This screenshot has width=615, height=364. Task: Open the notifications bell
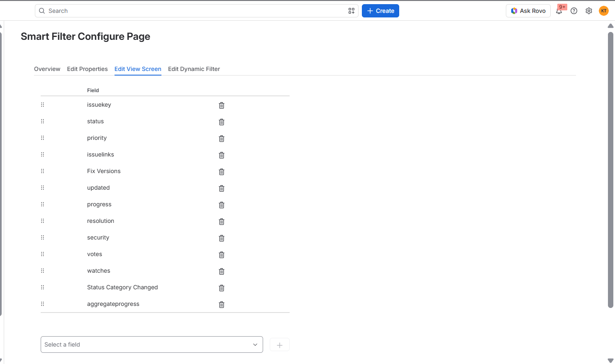pyautogui.click(x=559, y=11)
